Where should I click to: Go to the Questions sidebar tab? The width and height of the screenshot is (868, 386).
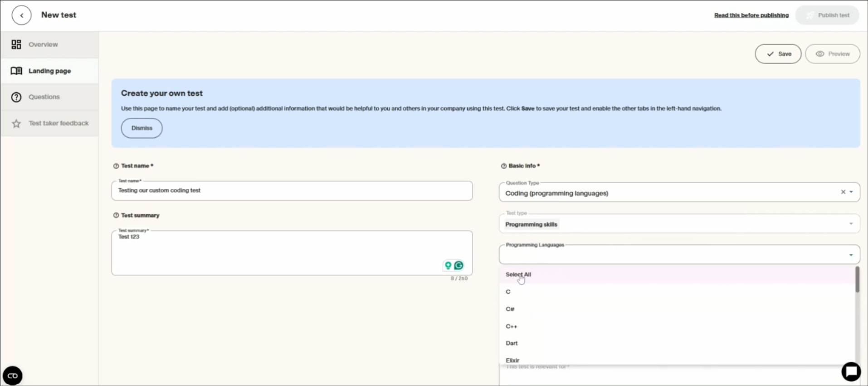click(x=44, y=97)
